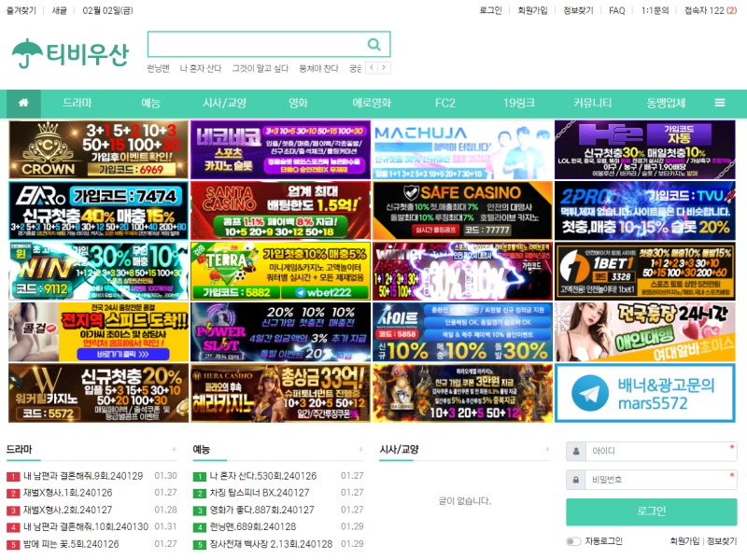Click the search magnifier icon
Screen dimensions: 747x560
tap(373, 44)
